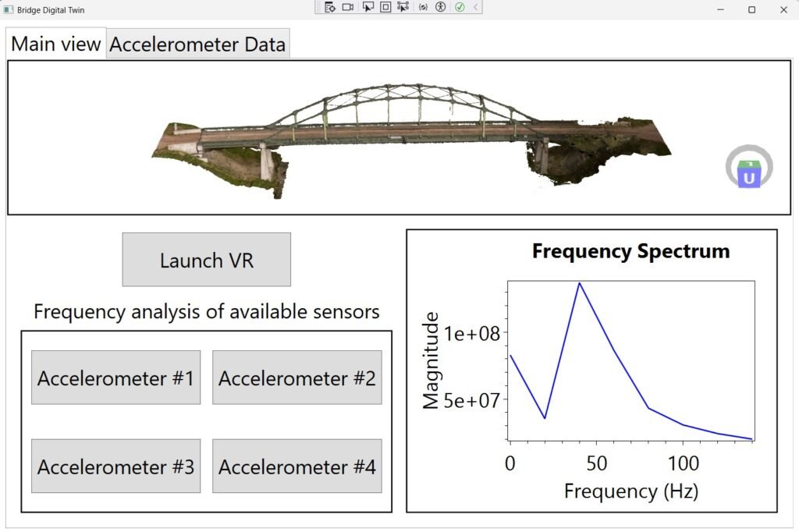Collapse the debug toolbar using the chevron

pos(476,7)
